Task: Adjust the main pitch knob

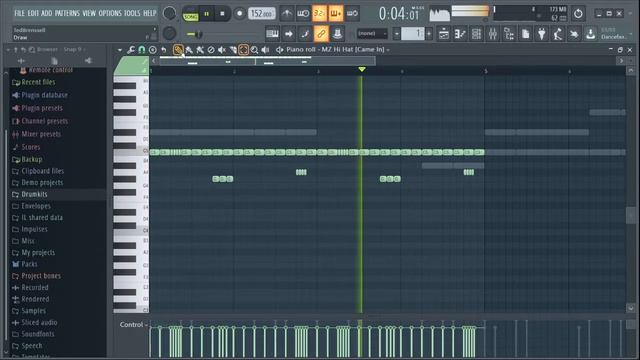Action: 169,33
